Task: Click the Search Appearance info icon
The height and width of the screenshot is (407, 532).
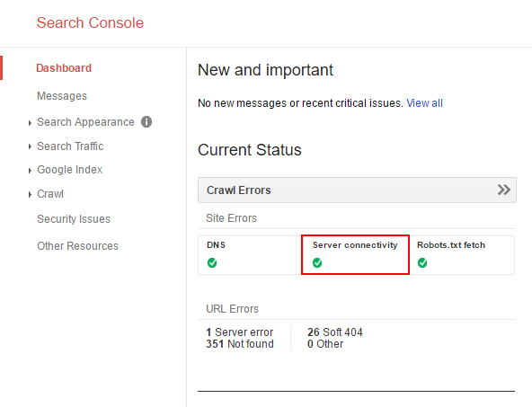Action: click(146, 122)
